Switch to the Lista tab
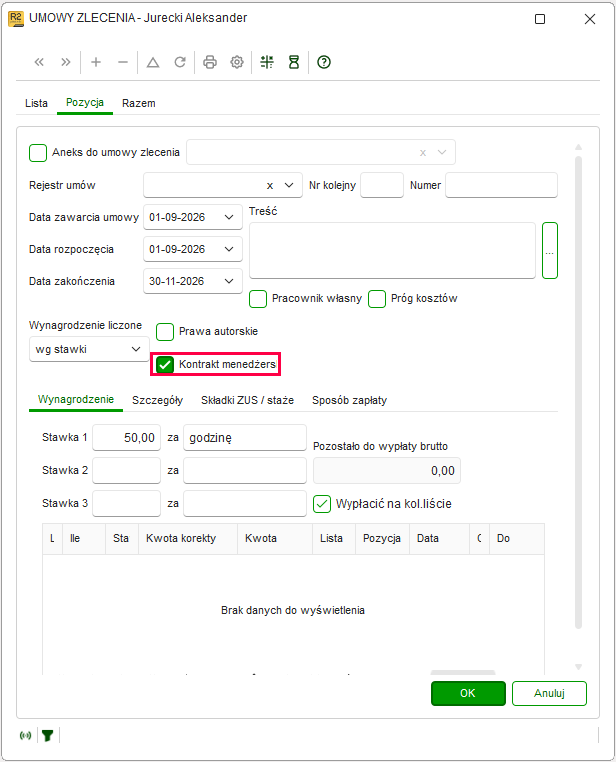Screen dimensions: 616x762 pyautogui.click(x=36, y=104)
